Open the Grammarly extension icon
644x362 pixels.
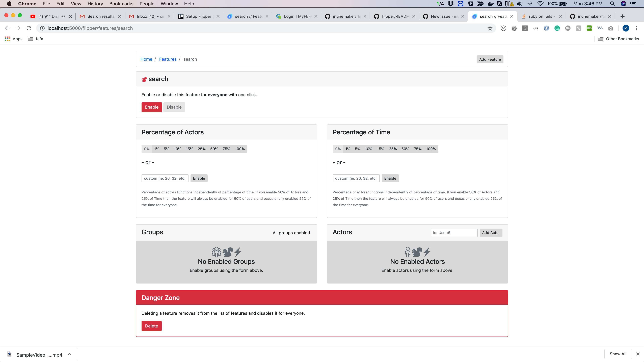pos(557,28)
